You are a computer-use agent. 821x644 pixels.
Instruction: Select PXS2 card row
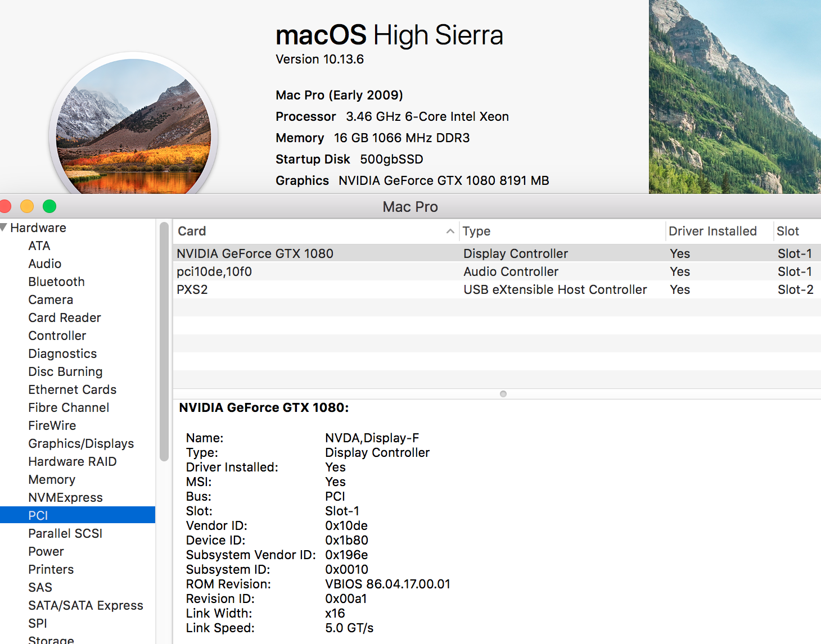[x=497, y=289]
